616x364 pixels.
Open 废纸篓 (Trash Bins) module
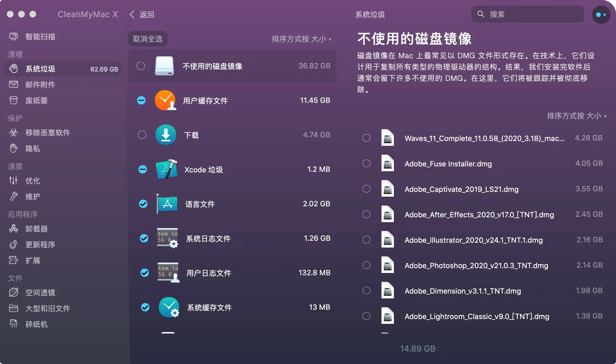(36, 100)
